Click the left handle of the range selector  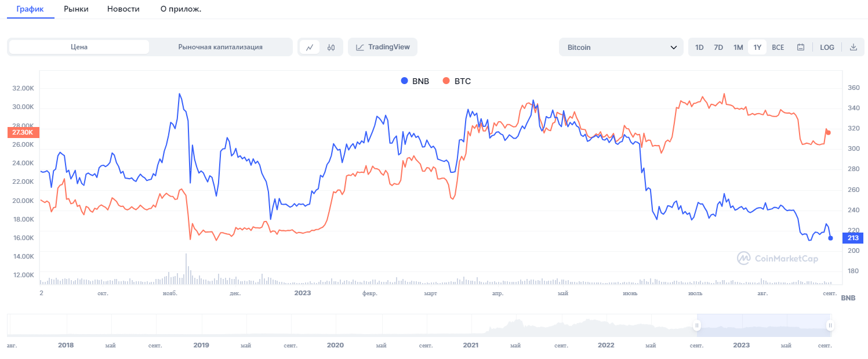(697, 325)
